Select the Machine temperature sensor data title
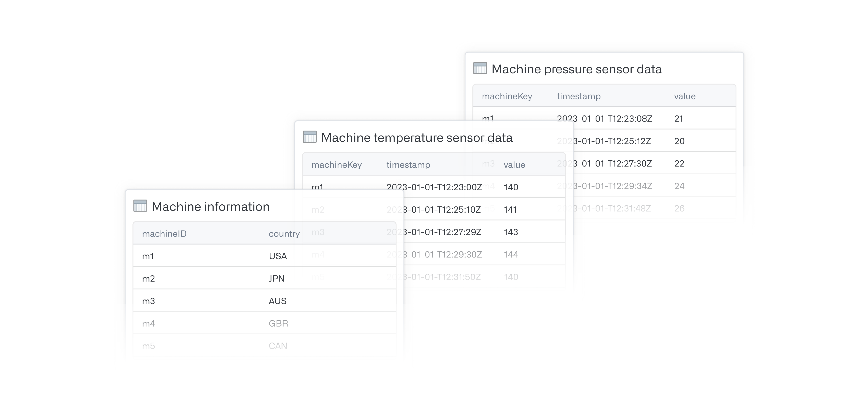The width and height of the screenshot is (868, 417). [x=417, y=137]
